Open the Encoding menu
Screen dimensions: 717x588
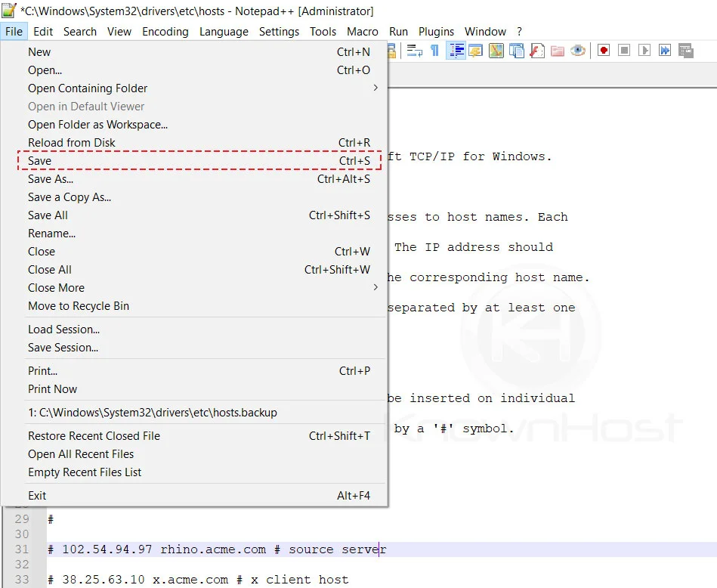[x=165, y=31]
